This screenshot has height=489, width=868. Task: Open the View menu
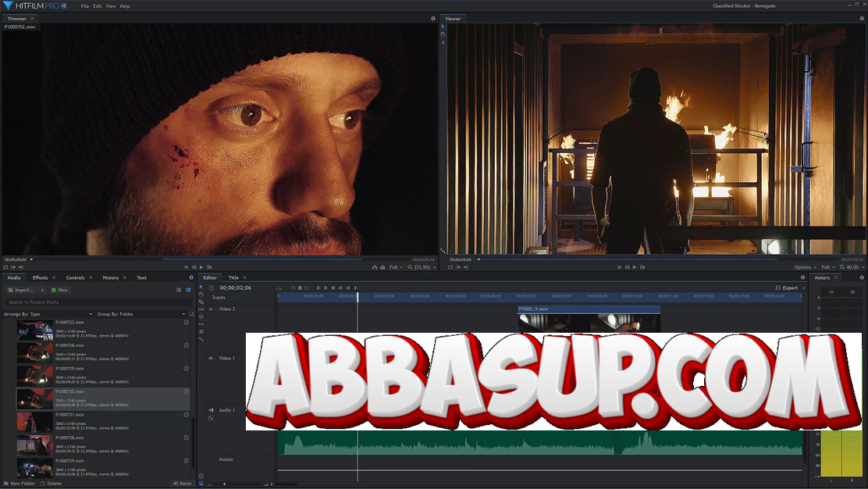111,6
